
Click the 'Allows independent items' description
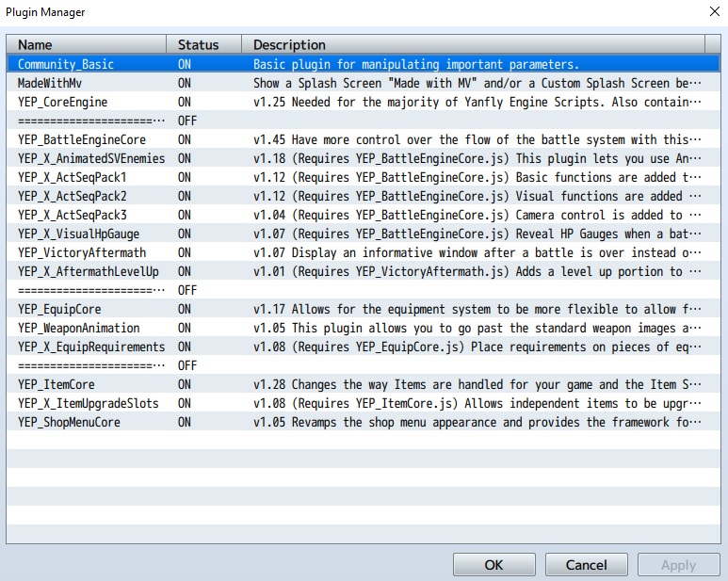pos(477,403)
